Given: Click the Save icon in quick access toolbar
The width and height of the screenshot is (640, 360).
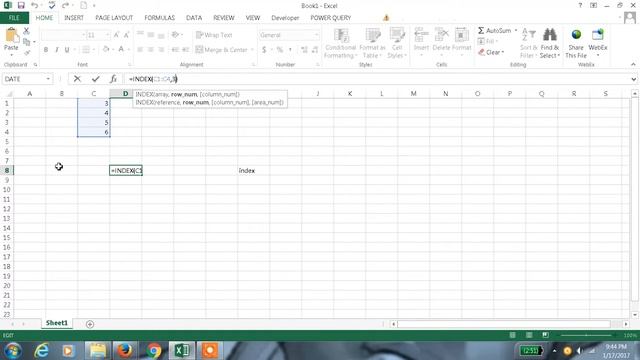Looking at the screenshot, I should pos(21,5).
